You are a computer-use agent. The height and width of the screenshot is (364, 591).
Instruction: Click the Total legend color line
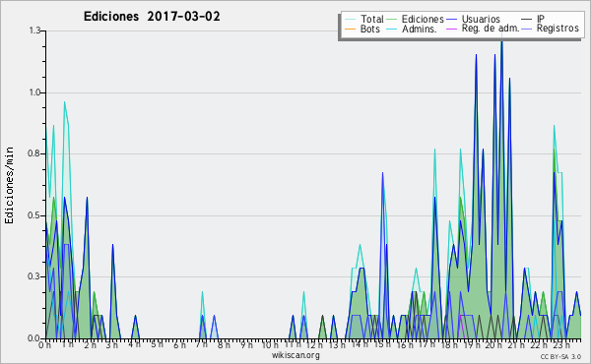[x=350, y=20]
